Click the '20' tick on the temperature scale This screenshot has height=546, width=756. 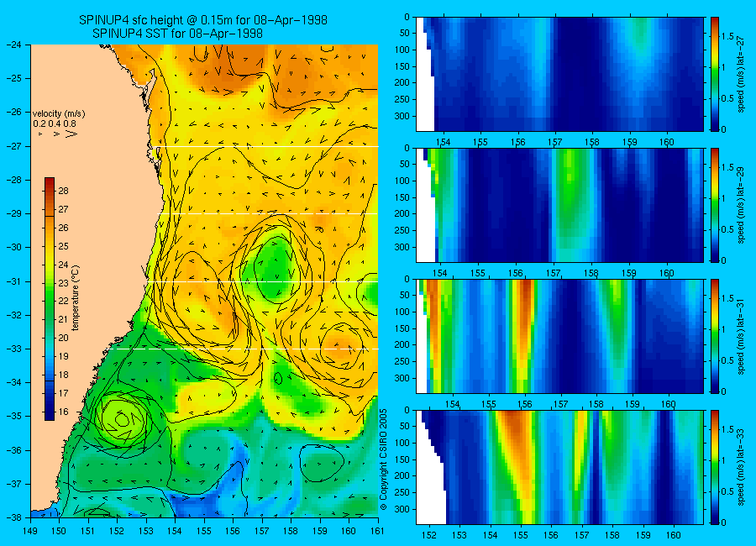[64, 339]
